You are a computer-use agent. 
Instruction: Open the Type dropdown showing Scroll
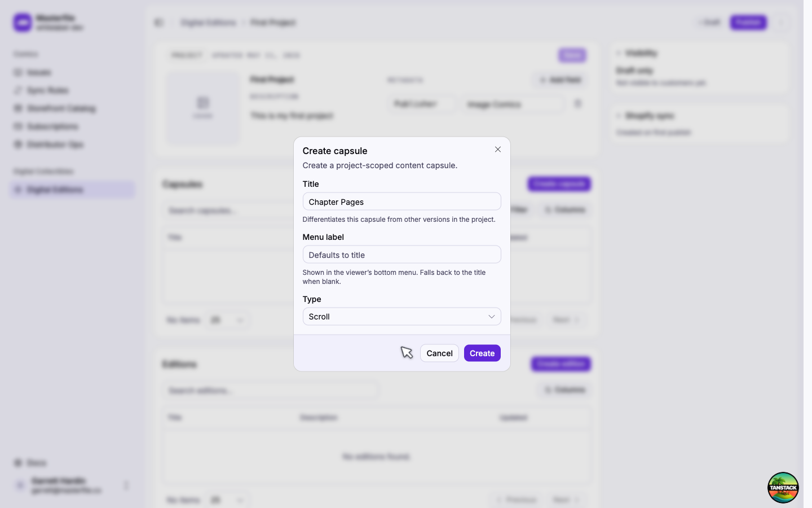tap(401, 317)
